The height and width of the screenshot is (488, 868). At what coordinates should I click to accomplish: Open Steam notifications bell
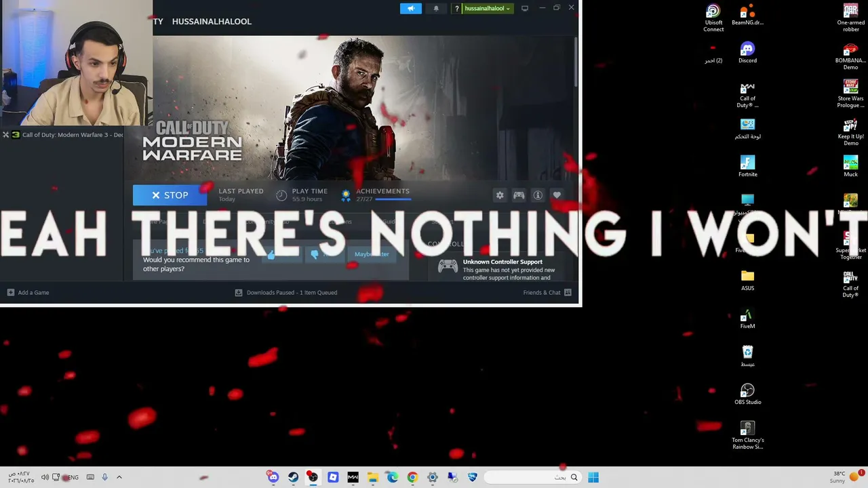tap(436, 8)
